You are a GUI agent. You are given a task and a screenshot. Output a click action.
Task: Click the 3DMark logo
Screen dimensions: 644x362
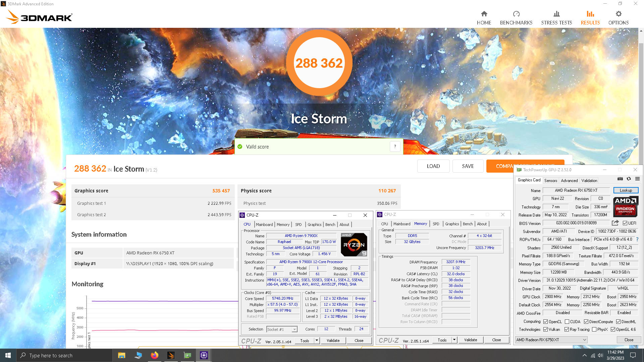click(x=39, y=17)
